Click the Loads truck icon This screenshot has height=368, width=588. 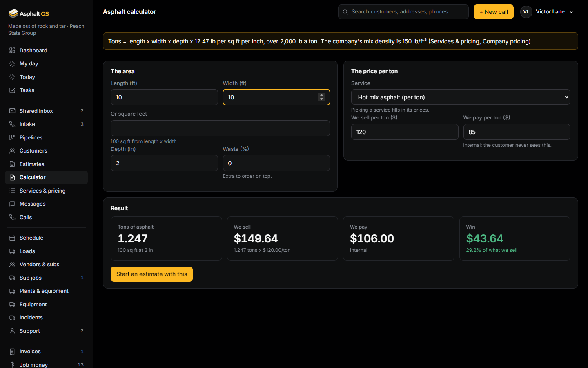[x=12, y=251]
